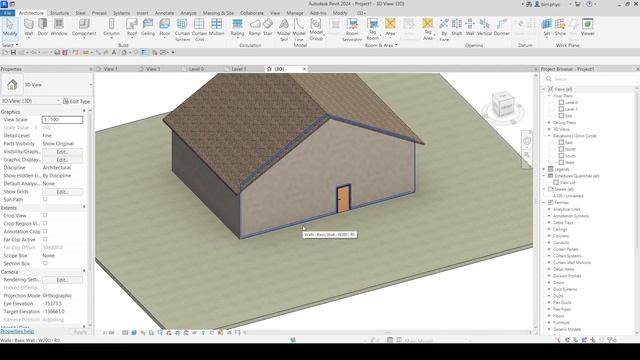Select the Column tool

(x=111, y=27)
